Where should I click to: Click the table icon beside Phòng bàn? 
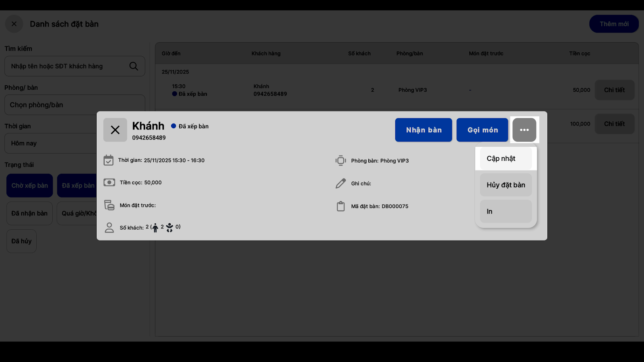(x=341, y=160)
